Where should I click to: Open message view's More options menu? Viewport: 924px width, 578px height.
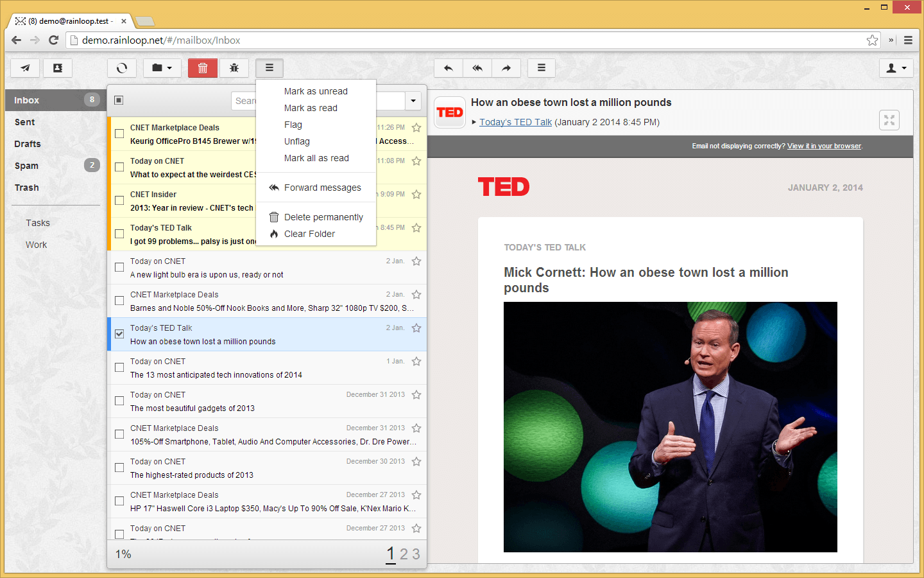click(542, 68)
